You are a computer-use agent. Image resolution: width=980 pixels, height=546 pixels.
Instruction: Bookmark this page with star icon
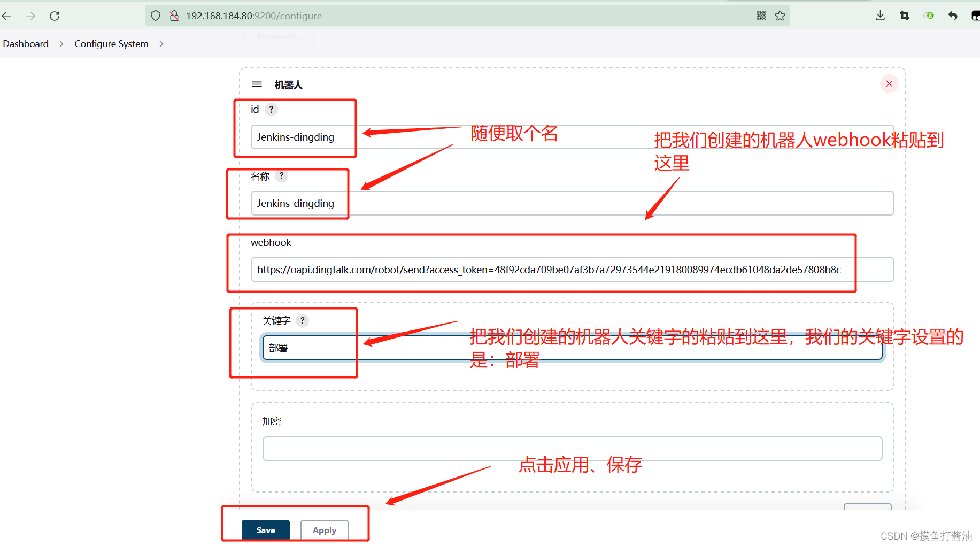780,16
